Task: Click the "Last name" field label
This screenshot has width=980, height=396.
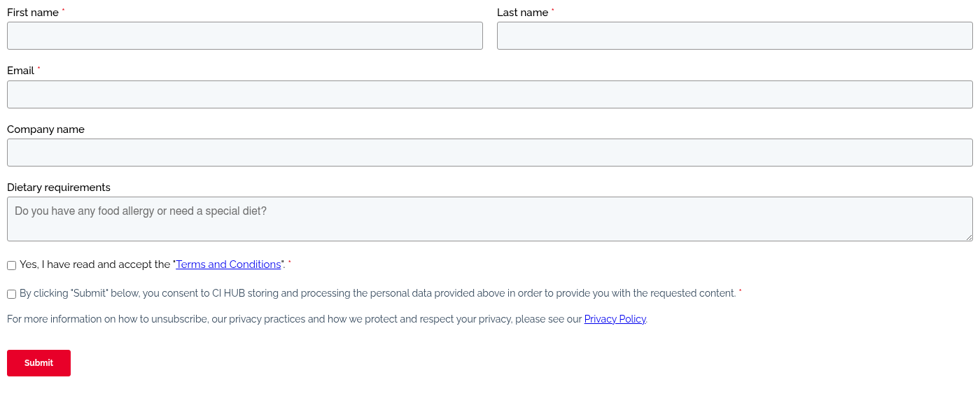Action: pyautogui.click(x=522, y=13)
